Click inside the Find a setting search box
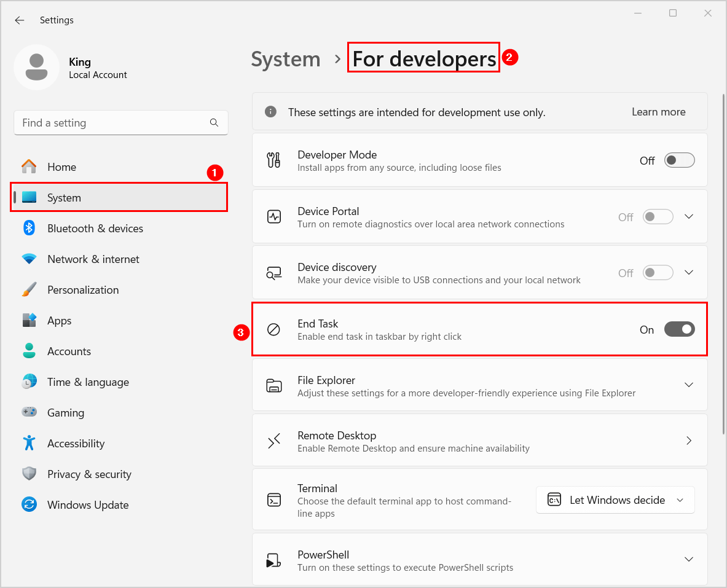This screenshot has height=588, width=727. click(x=111, y=122)
